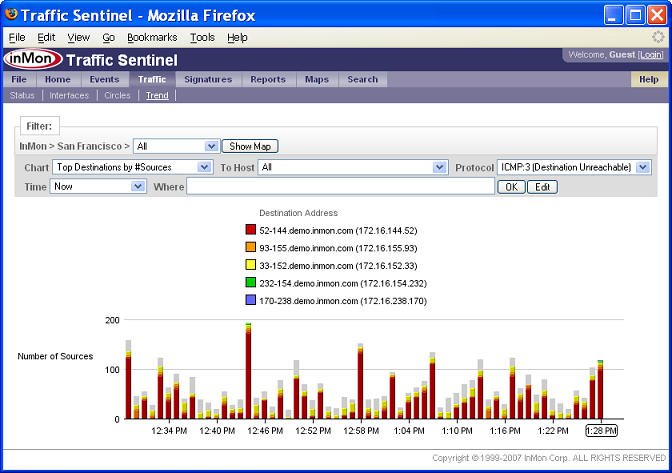Click the yellow legend swatch for 172.16.152.33
Viewport: 672px width, 473px height.
tap(251, 264)
